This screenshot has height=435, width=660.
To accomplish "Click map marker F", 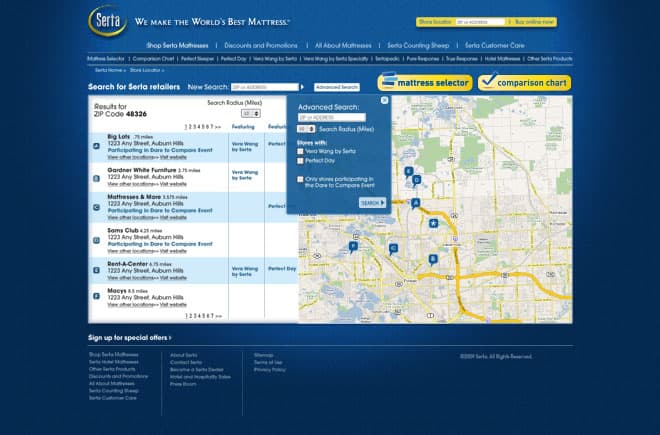I will 353,246.
